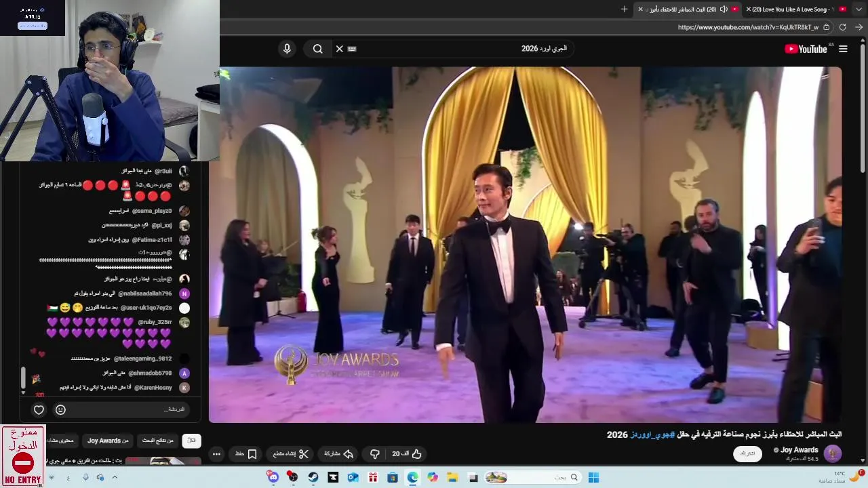Open KarenHosny avatar in chat
This screenshot has height=488, width=868.
184,388
